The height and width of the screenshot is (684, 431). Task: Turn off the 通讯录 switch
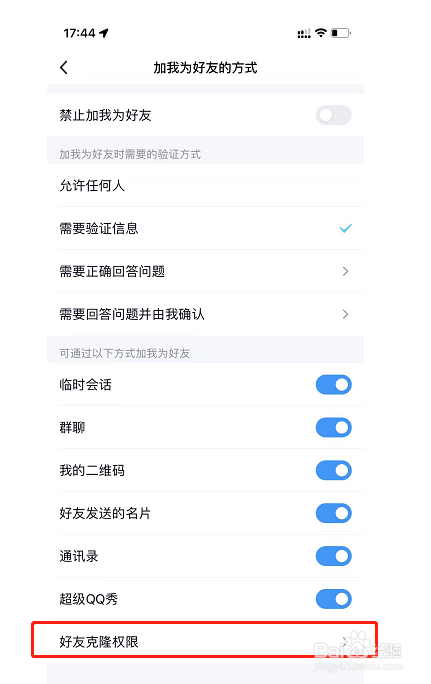(334, 556)
